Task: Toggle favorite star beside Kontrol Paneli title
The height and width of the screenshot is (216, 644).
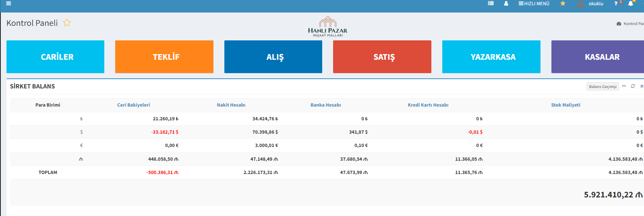Action: [x=67, y=23]
